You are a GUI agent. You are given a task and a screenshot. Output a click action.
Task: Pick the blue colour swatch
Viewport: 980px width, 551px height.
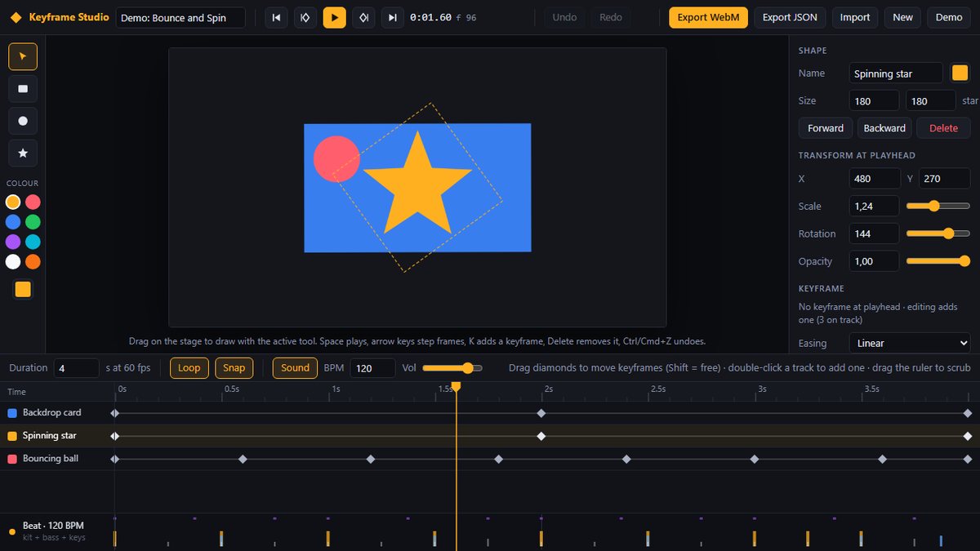coord(13,222)
